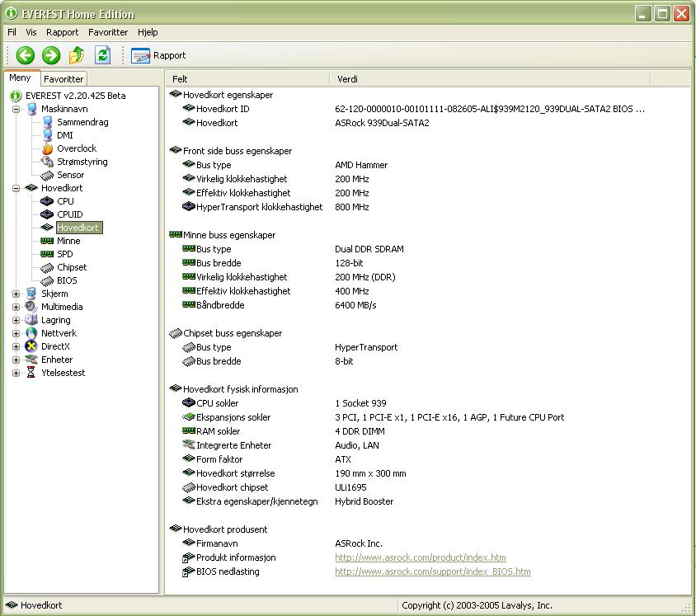
Task: Open the Favoritter menu in menu bar
Action: (x=108, y=32)
